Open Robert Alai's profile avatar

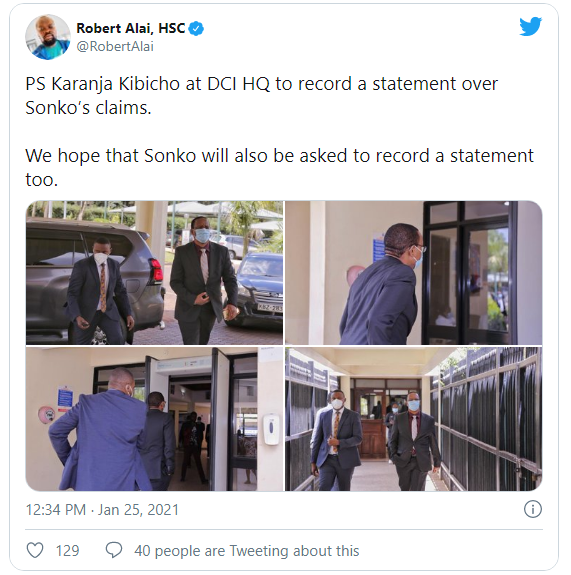click(x=48, y=37)
